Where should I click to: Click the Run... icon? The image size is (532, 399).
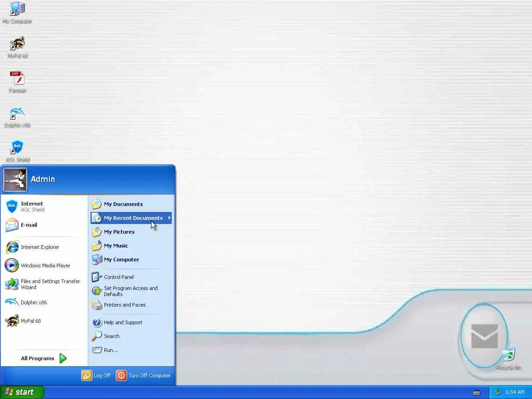[97, 350]
